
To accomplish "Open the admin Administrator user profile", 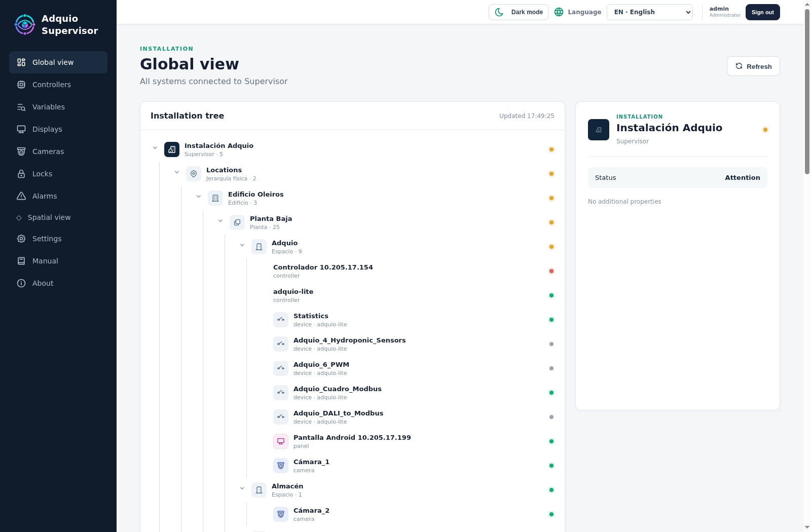I will click(x=725, y=12).
